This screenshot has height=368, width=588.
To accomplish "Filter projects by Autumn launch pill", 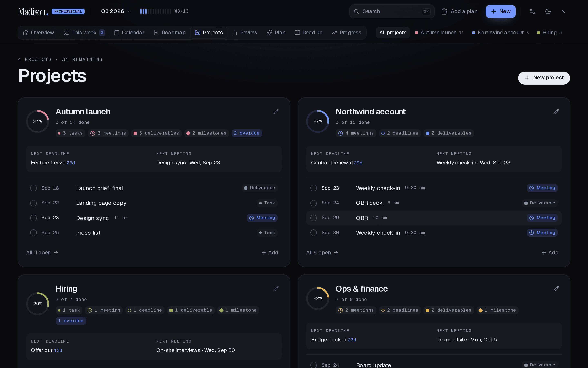I will coord(439,33).
